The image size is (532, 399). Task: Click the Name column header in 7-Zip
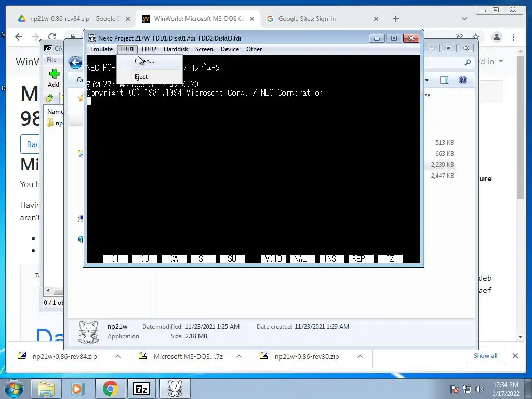(x=55, y=112)
